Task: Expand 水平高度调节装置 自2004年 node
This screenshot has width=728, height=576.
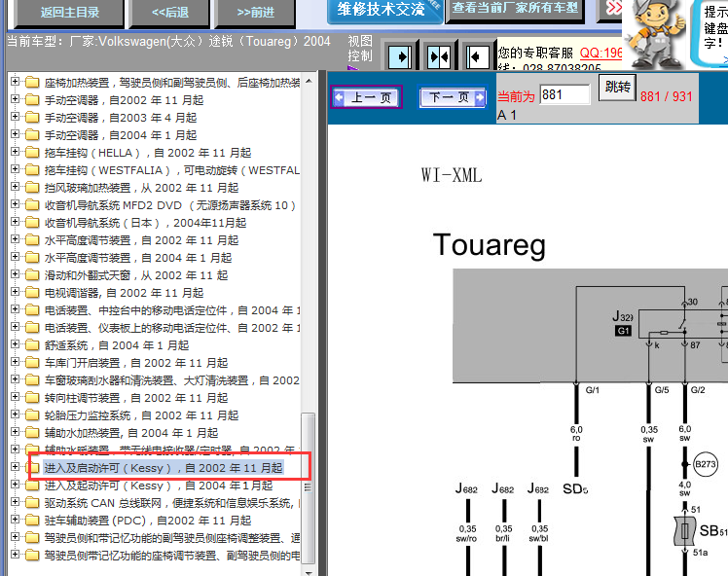Action: [15, 257]
